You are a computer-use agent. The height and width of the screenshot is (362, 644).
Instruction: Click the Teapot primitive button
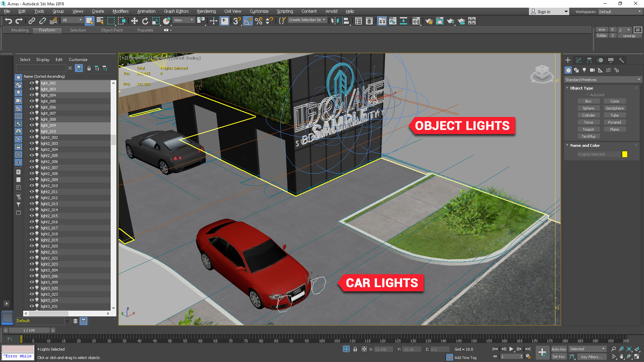[588, 129]
